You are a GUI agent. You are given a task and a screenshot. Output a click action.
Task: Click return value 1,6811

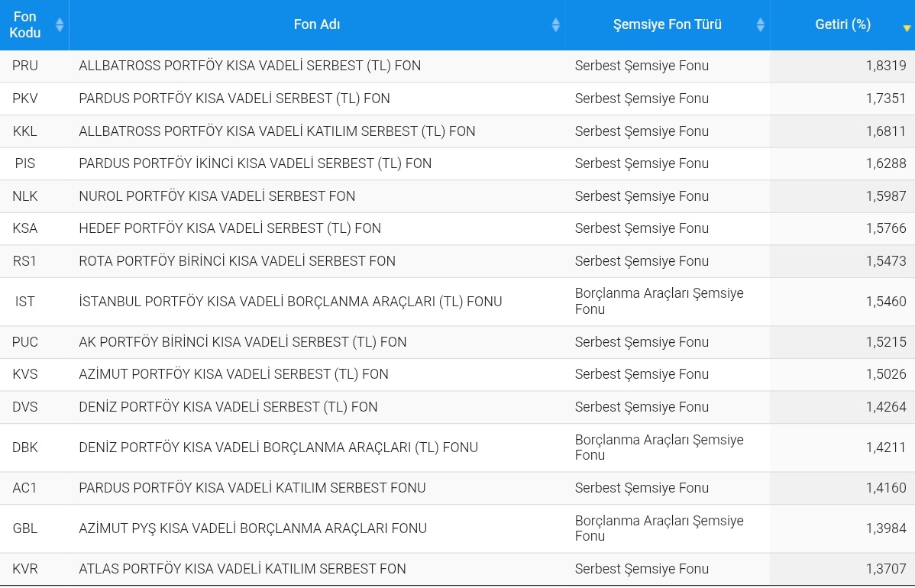[886, 131]
